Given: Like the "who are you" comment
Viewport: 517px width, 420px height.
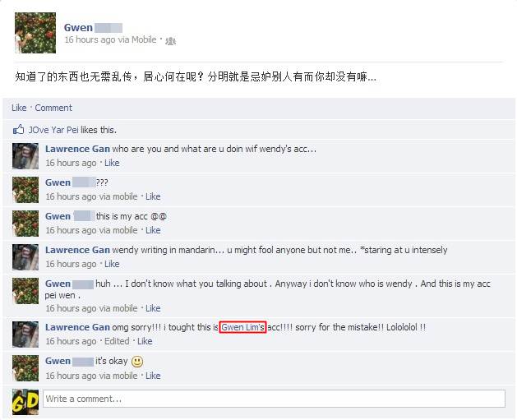Looking at the screenshot, I should (112, 163).
